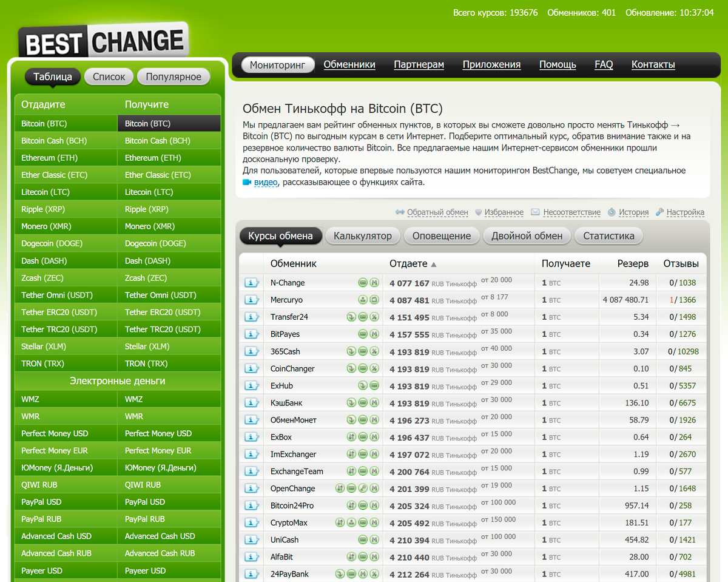The width and height of the screenshot is (728, 582).
Task: Open info icon for ExHub row
Action: 251,385
